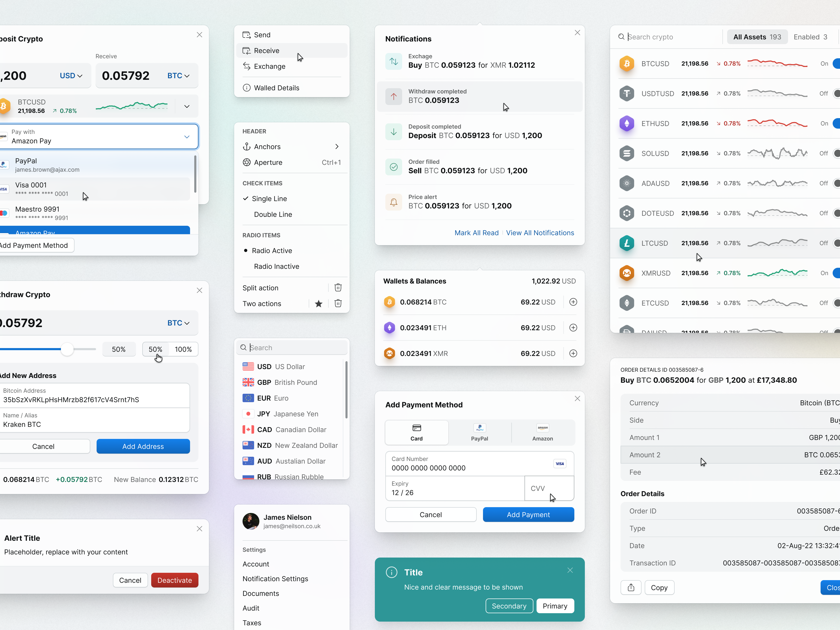Click the trash icon beside Split action
Viewport: 840px width, 630px height.
click(x=338, y=287)
